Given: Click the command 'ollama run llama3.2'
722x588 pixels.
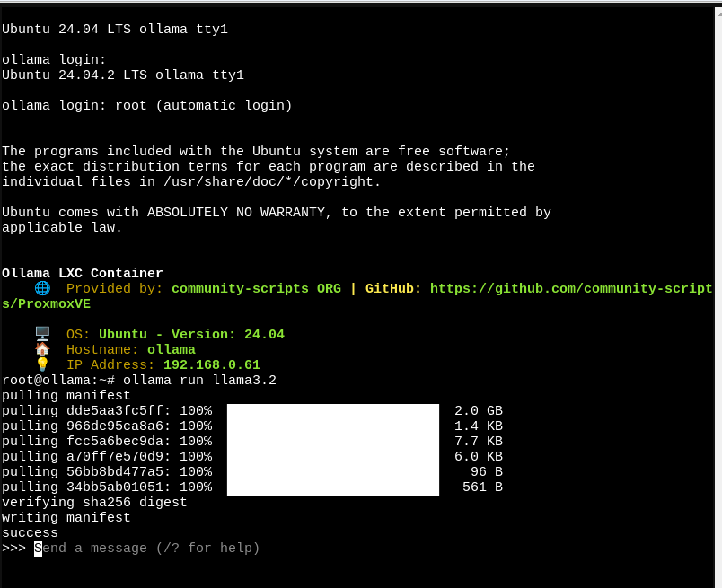Looking at the screenshot, I should point(199,380).
